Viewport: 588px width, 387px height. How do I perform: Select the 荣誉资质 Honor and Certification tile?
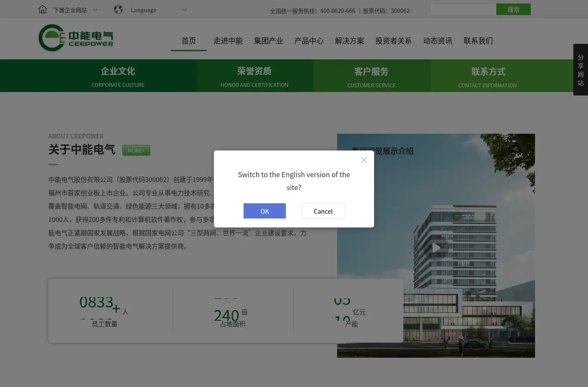point(254,76)
